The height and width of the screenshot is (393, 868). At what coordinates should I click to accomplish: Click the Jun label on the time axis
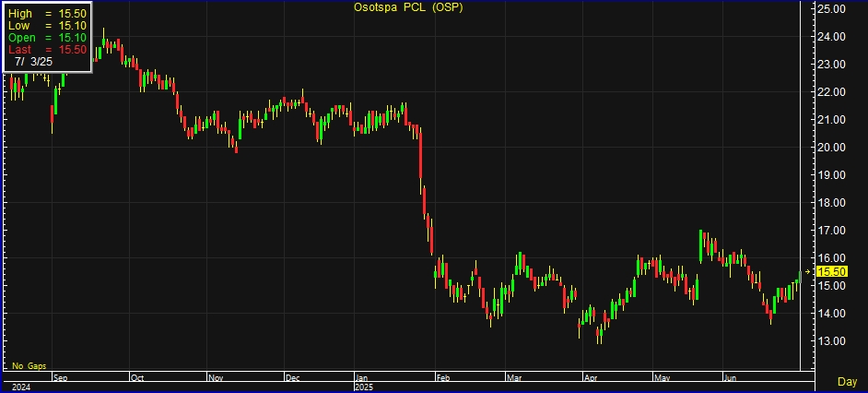[729, 377]
